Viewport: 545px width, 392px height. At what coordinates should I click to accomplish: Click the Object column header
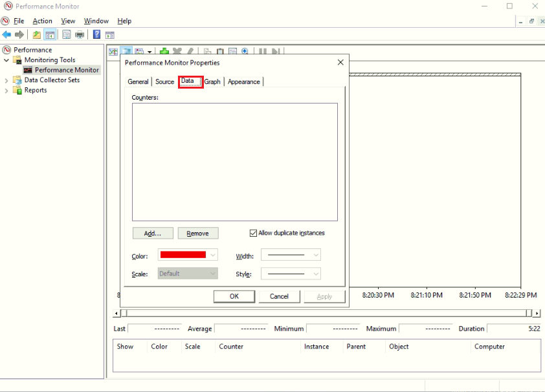tap(399, 347)
